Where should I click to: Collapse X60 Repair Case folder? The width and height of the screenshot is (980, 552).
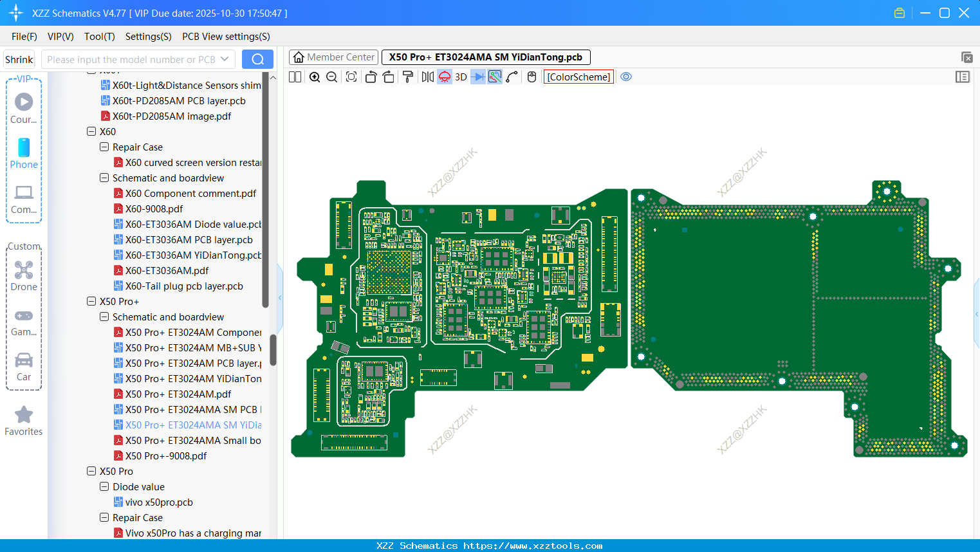point(104,147)
